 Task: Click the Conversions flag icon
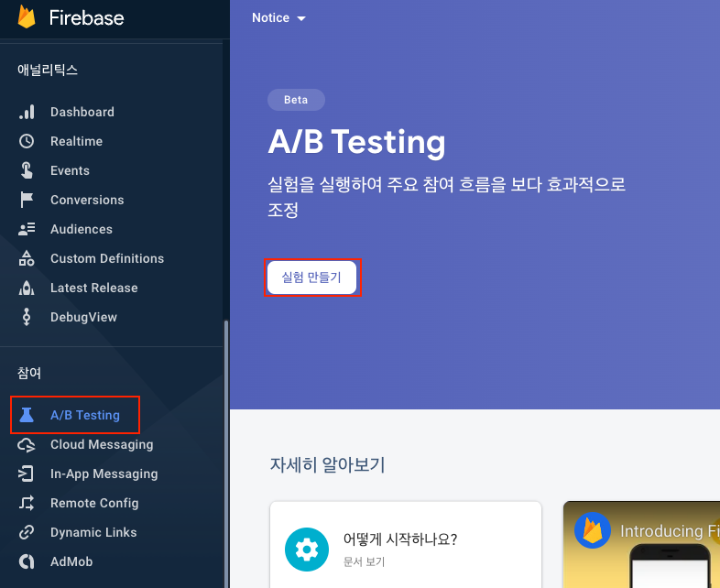(x=27, y=200)
